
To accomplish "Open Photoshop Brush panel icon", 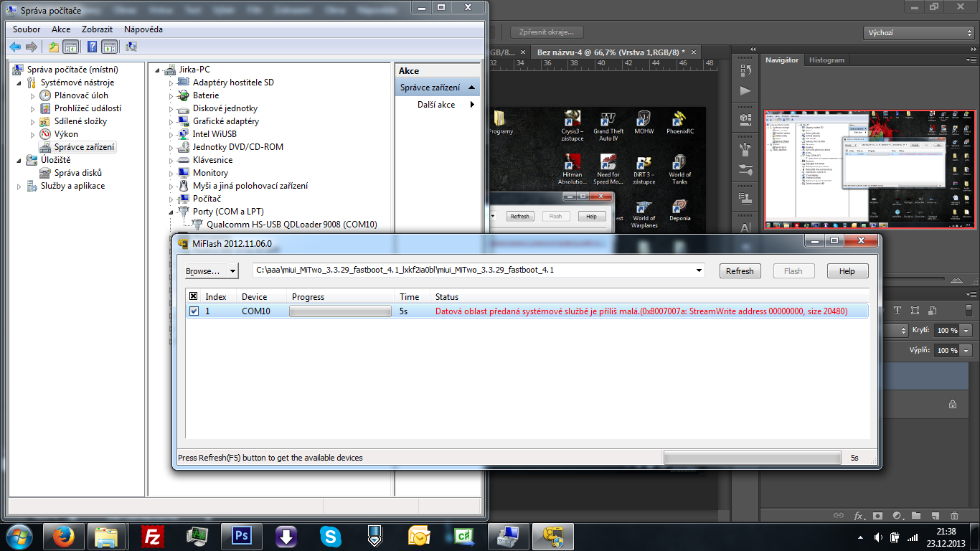I will pyautogui.click(x=745, y=171).
